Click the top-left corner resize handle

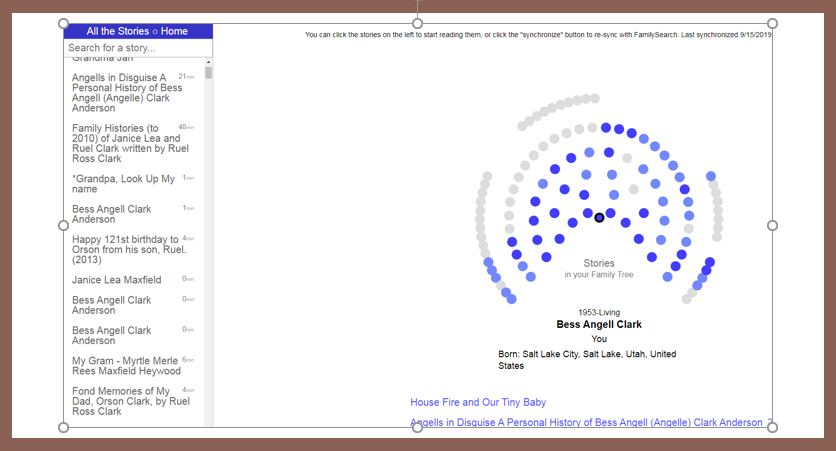click(64, 23)
